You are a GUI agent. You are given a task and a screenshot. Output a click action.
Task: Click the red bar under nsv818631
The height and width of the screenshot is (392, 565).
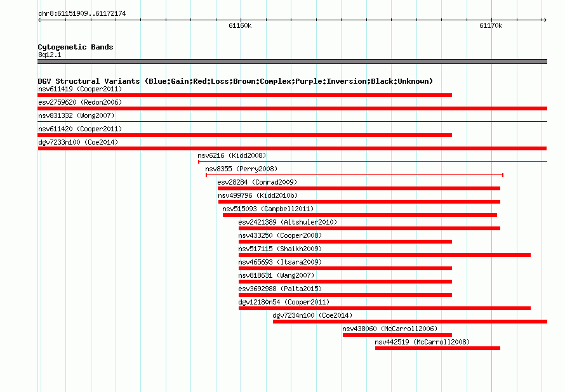point(345,282)
